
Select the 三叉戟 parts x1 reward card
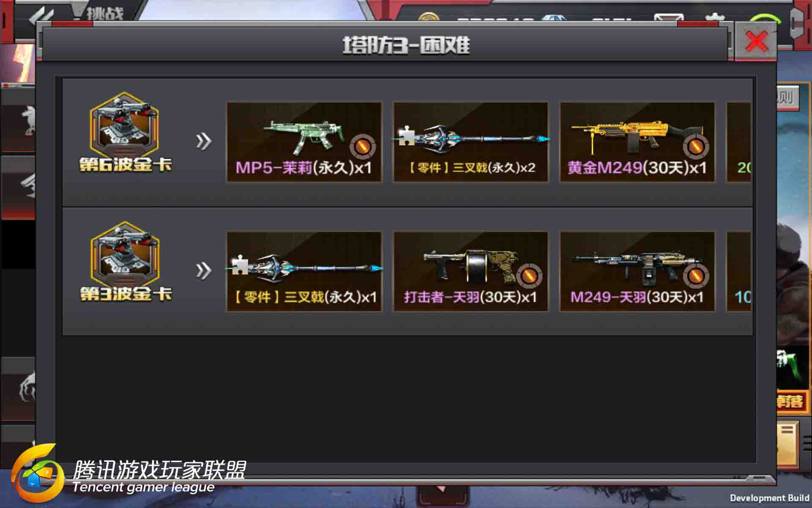[x=304, y=271]
